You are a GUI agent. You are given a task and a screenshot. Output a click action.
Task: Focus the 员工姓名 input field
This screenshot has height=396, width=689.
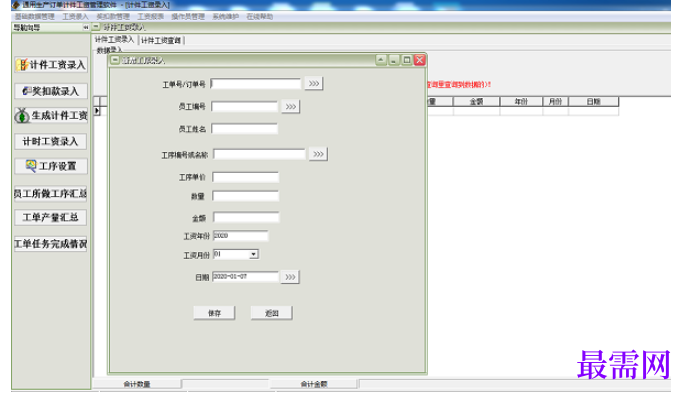pos(244,129)
